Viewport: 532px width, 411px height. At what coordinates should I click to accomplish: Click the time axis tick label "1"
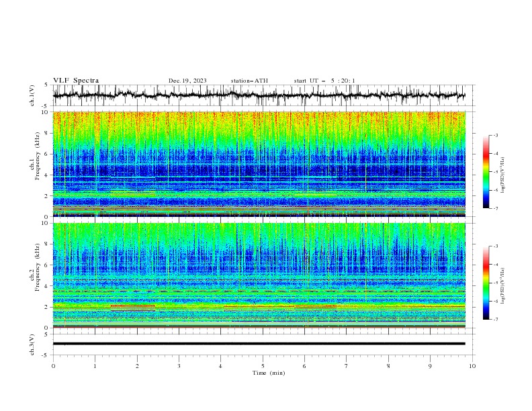pos(95,366)
